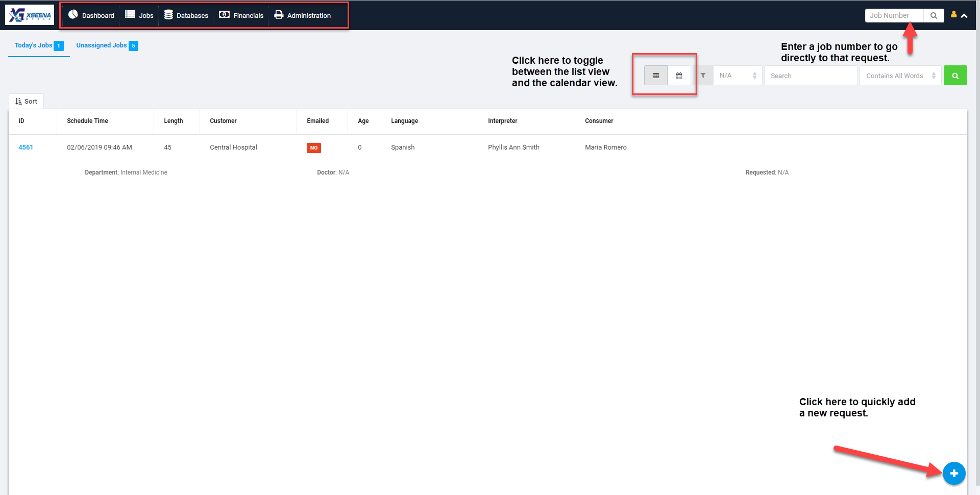980x495 pixels.
Task: Open the Dashboard menu
Action: pyautogui.click(x=91, y=15)
